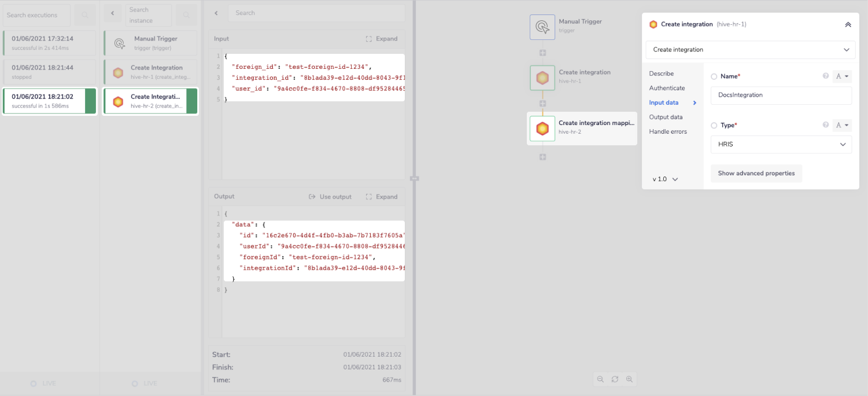Screen dimensions: 868x396
Task: Click Use output in the Output panel
Action: click(x=330, y=197)
